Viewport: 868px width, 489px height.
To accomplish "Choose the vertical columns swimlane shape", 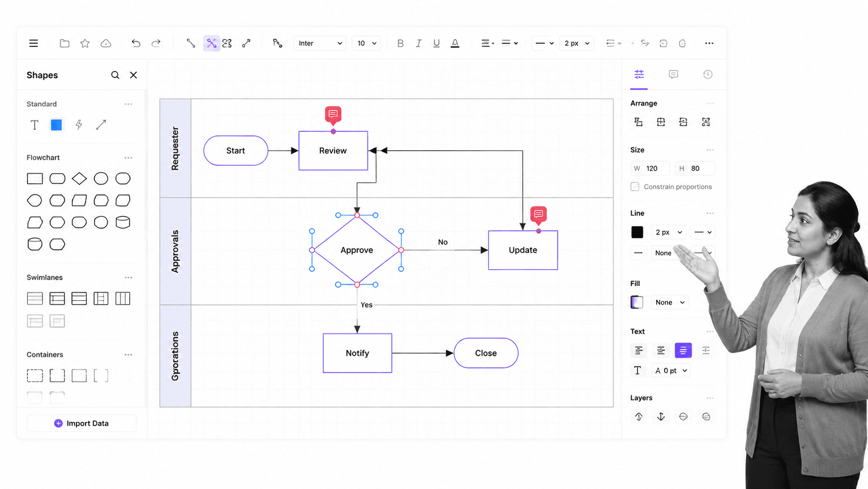I will pyautogui.click(x=123, y=298).
